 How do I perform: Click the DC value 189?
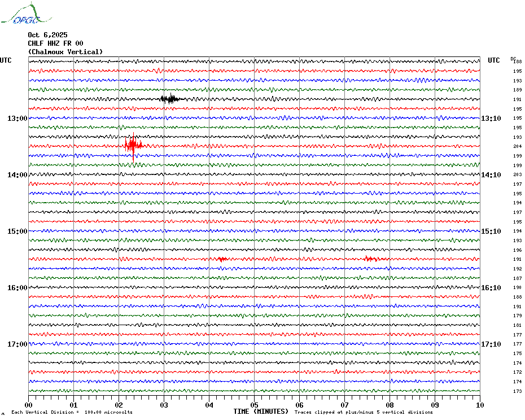(x=518, y=90)
